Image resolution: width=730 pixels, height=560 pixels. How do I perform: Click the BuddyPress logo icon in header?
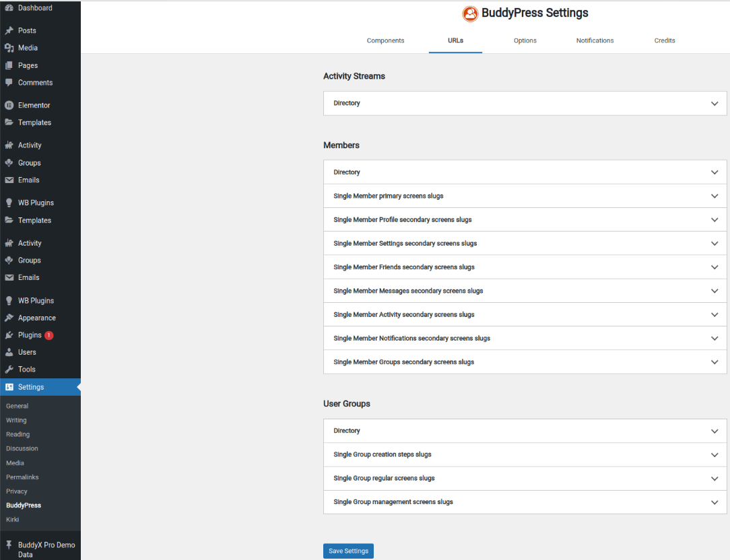tap(470, 13)
